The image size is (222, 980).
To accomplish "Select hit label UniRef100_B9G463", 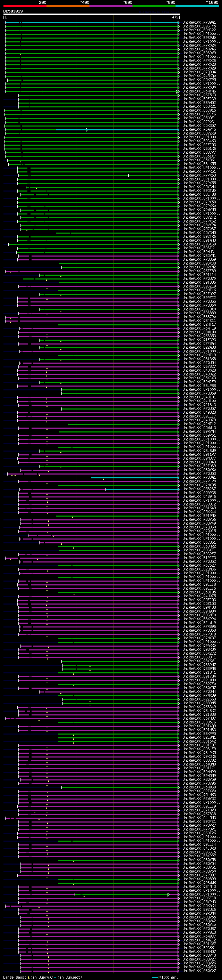I will [199, 141].
